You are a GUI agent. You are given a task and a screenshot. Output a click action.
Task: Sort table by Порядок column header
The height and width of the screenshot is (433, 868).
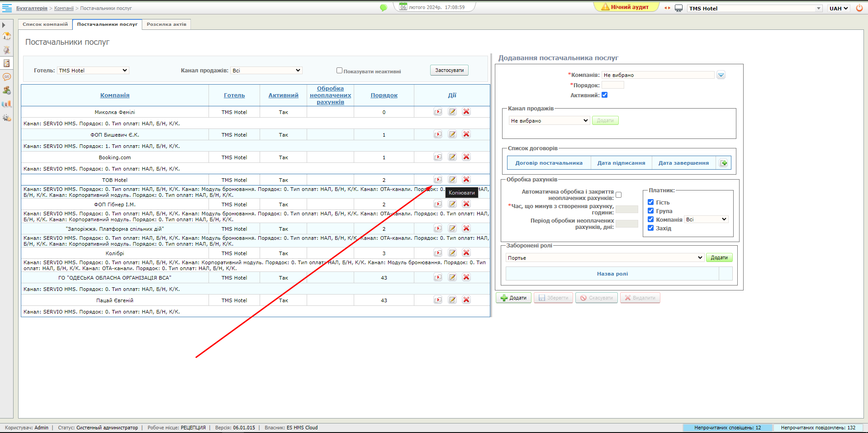pyautogui.click(x=384, y=95)
